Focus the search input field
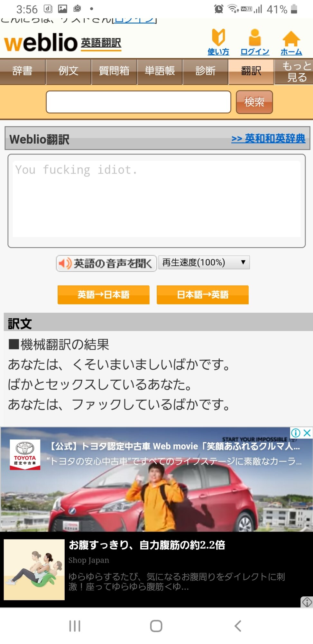Image resolution: width=313 pixels, height=644 pixels. pos(139,102)
